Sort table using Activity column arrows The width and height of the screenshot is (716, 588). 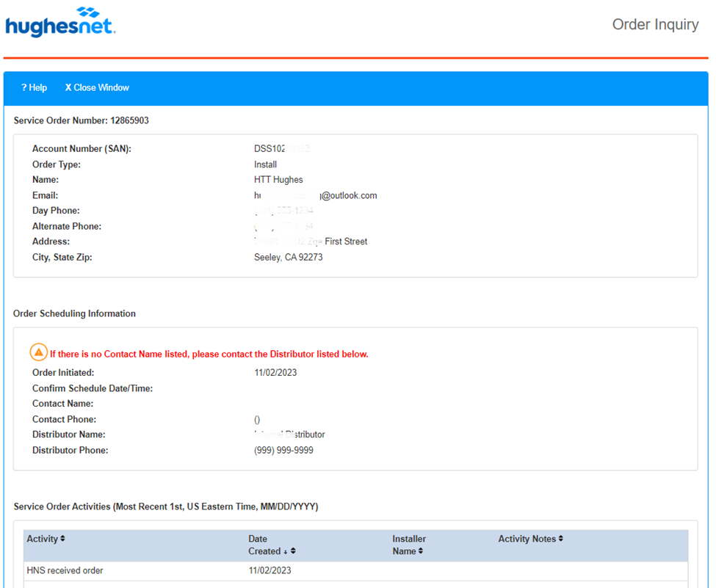pos(62,539)
